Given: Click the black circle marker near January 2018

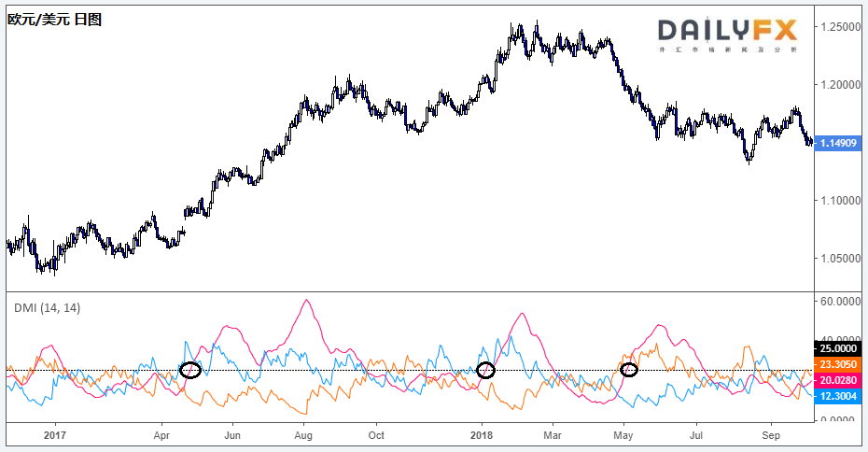Looking at the screenshot, I should click(485, 370).
